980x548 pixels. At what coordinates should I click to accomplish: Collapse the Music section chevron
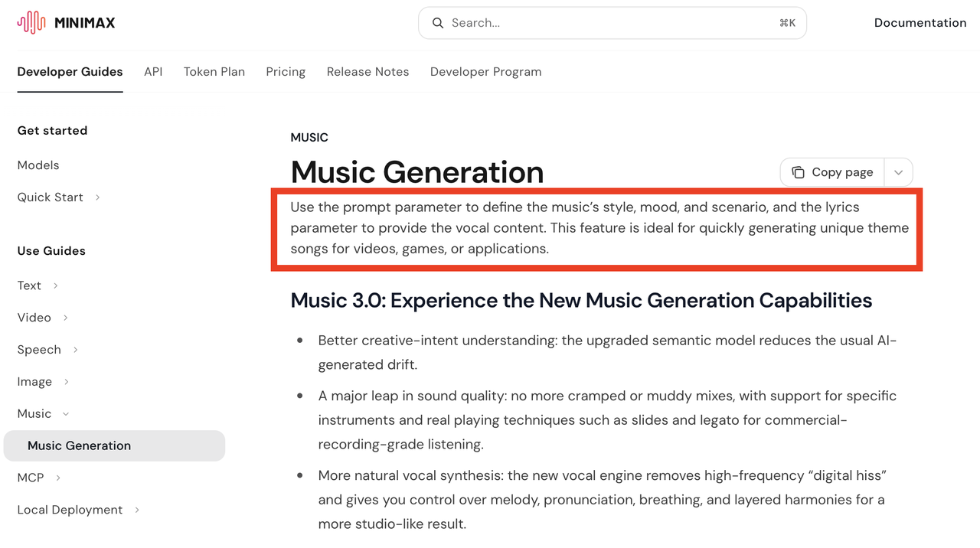[65, 414]
